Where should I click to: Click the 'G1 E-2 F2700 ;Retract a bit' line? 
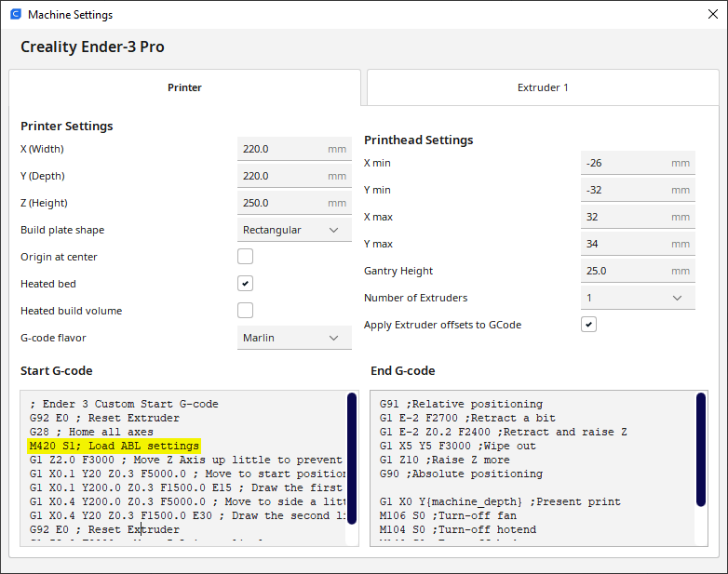pyautogui.click(x=467, y=418)
